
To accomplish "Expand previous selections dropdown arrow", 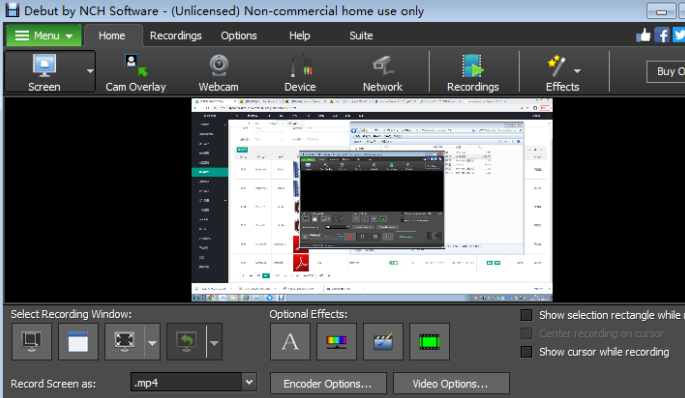I will coord(214,343).
